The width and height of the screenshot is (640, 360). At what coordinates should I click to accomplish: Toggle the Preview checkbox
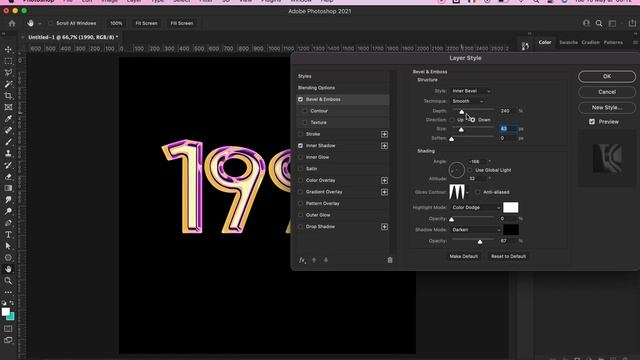592,122
